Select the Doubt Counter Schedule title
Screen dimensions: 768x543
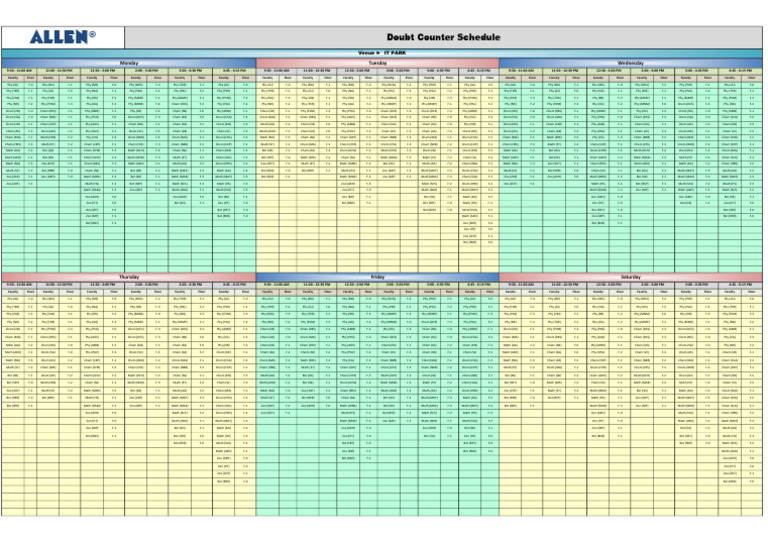[443, 37]
